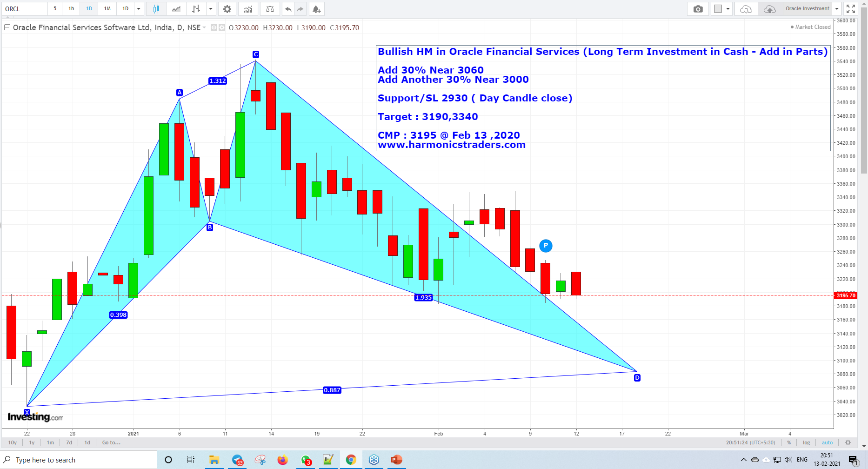This screenshot has width=868, height=469.
Task: Open symbol legend dropdown arrow after NSE
Action: pyautogui.click(x=204, y=27)
